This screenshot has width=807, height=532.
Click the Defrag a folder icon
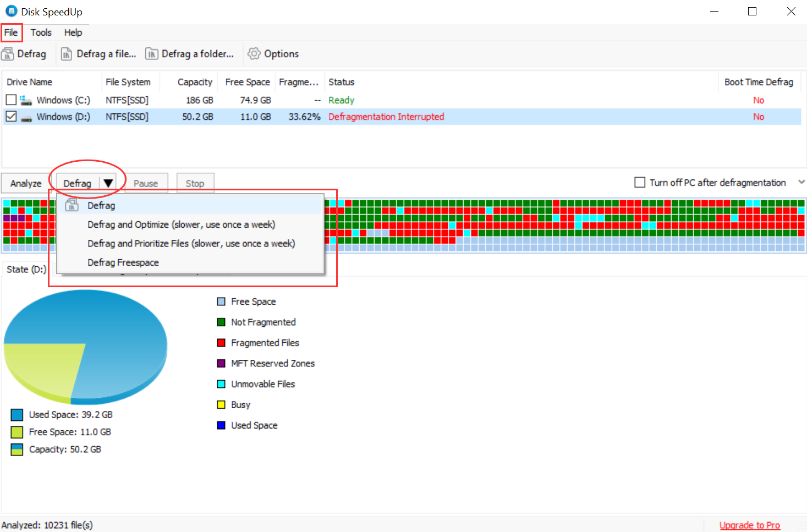pos(151,54)
